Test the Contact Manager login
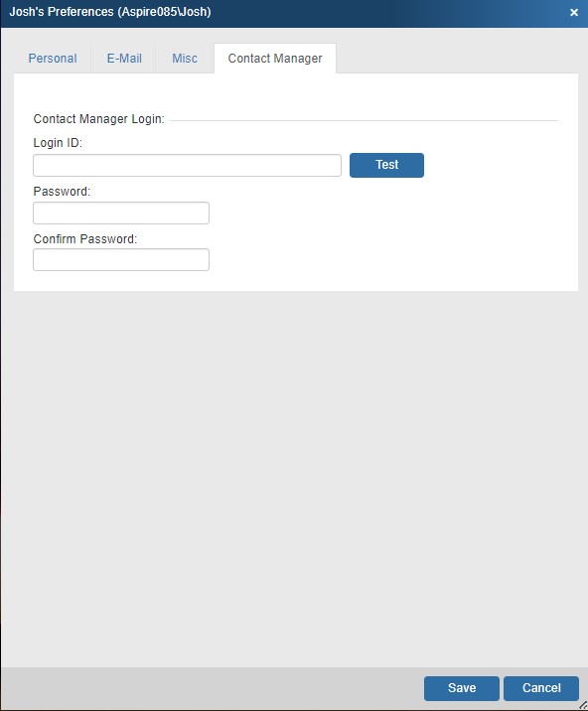Viewport: 588px width, 711px height. tap(386, 165)
